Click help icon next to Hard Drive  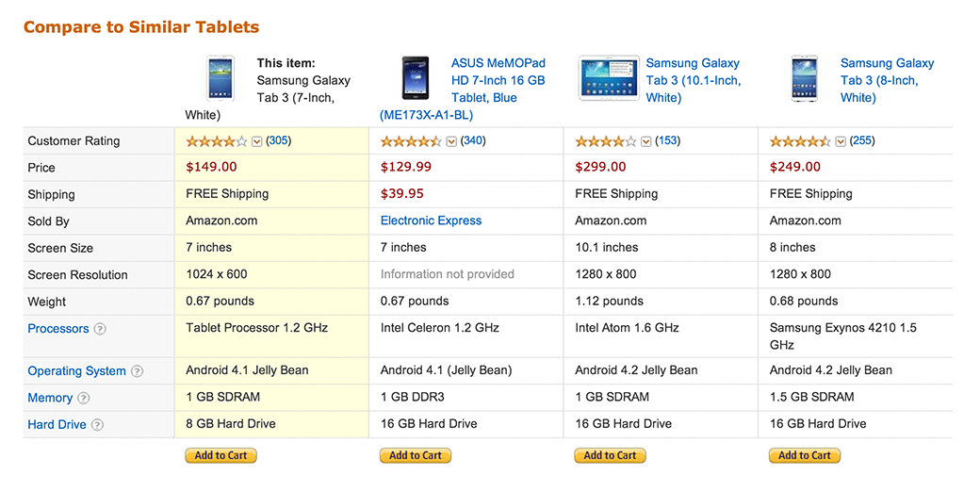click(98, 425)
